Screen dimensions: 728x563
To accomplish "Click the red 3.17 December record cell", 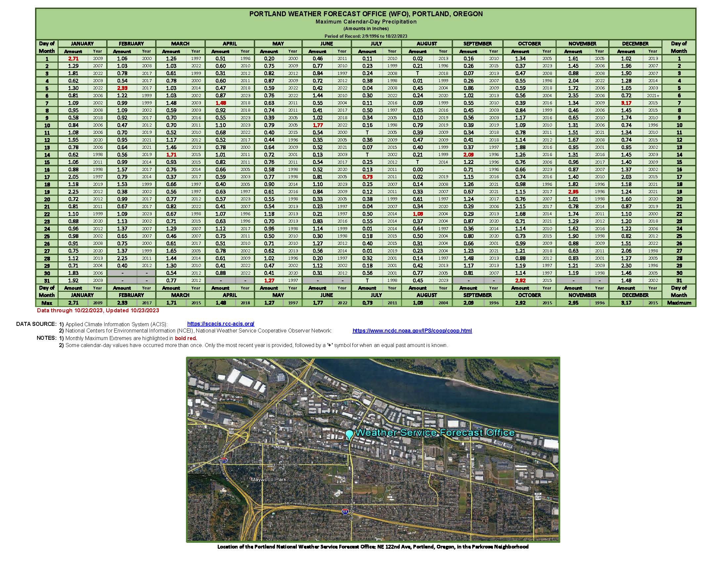I will [x=626, y=103].
